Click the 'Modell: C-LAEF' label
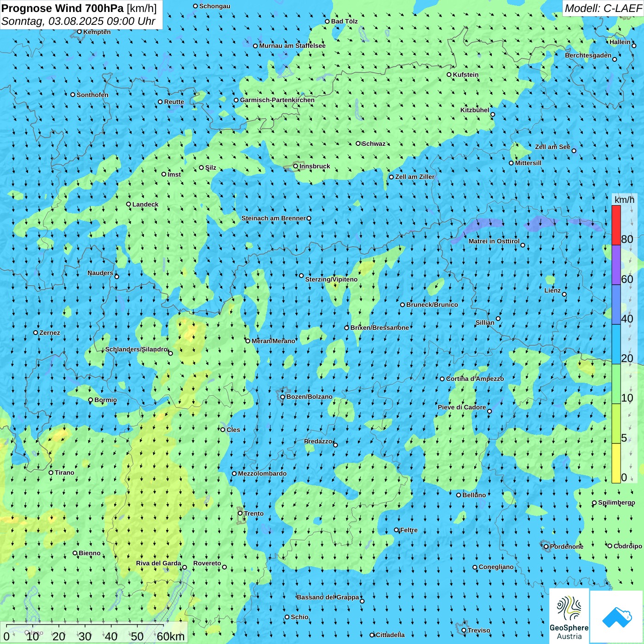Viewport: 644px width, 644px height. [603, 8]
